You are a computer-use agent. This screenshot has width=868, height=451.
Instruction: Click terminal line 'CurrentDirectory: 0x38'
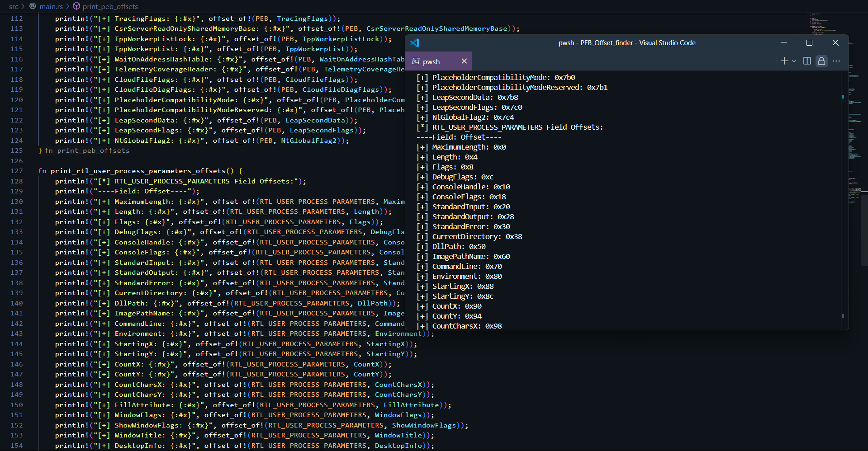tap(469, 236)
